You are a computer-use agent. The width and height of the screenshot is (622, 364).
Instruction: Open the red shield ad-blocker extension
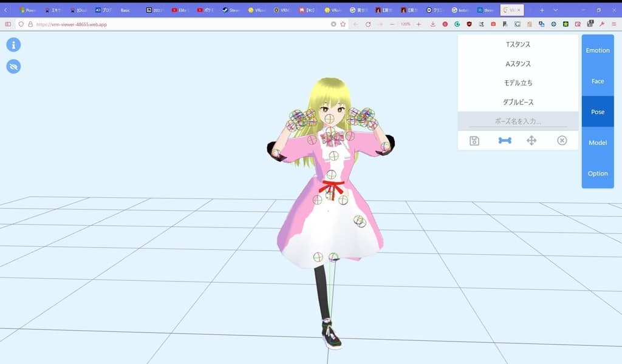[470, 24]
